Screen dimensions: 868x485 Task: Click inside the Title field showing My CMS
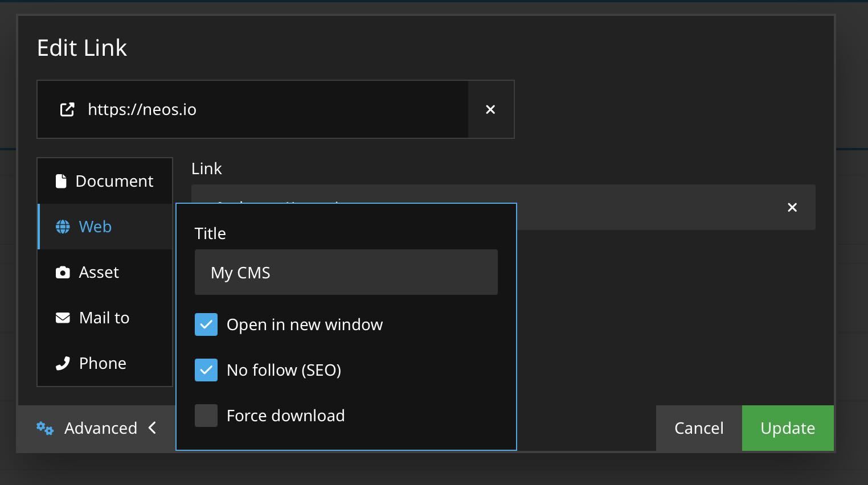pos(346,272)
